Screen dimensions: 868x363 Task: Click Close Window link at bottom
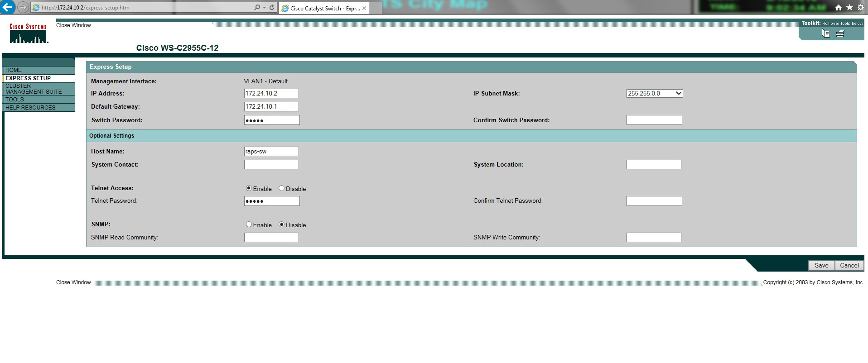click(x=73, y=282)
